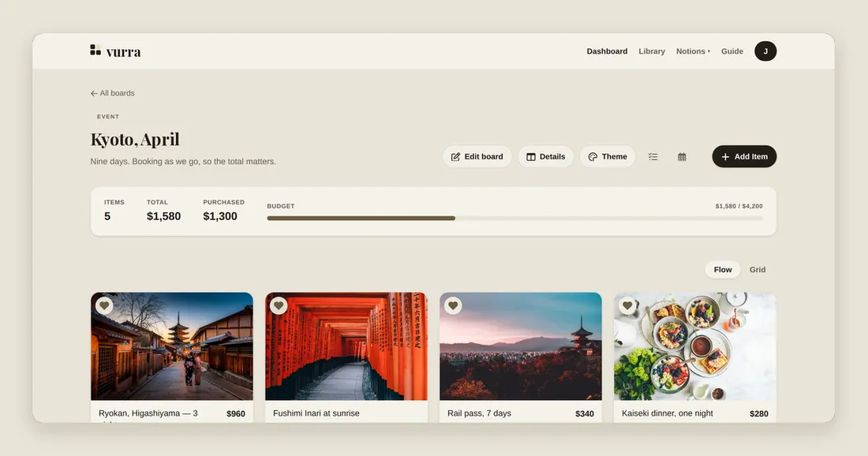Screen dimensions: 868x456
Task: Toggle heart on Rail pass card
Action: coord(453,305)
